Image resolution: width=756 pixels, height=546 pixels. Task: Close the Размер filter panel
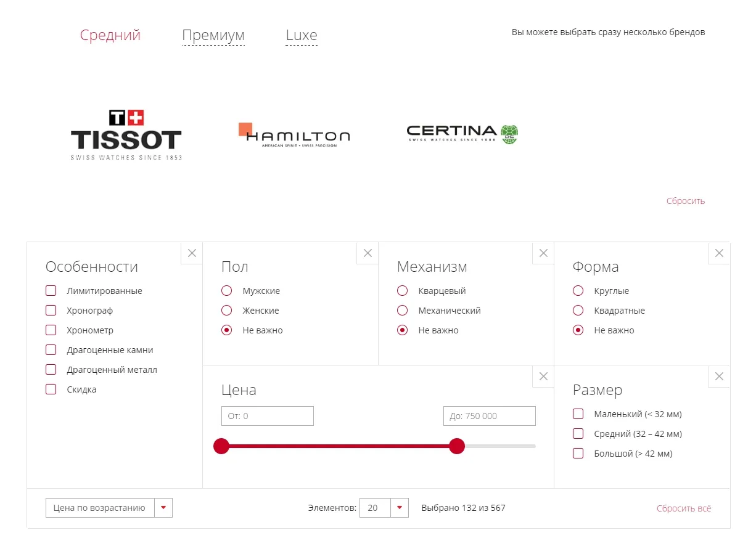coord(719,377)
